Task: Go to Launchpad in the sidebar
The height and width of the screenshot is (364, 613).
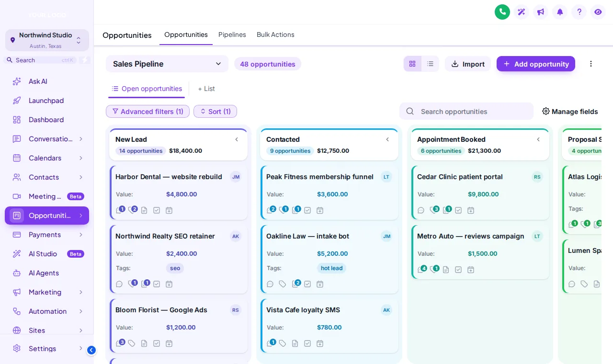Action: [47, 101]
